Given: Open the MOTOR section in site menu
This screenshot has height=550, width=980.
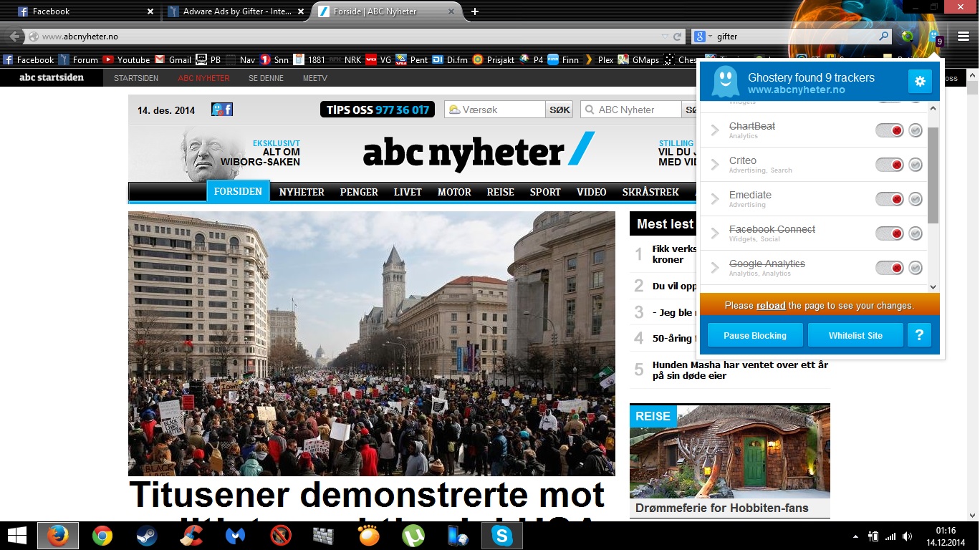Looking at the screenshot, I should coord(454,192).
